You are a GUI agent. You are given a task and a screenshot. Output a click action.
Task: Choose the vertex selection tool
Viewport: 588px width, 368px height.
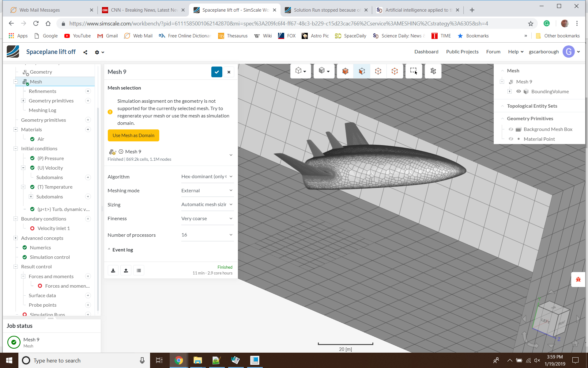395,71
